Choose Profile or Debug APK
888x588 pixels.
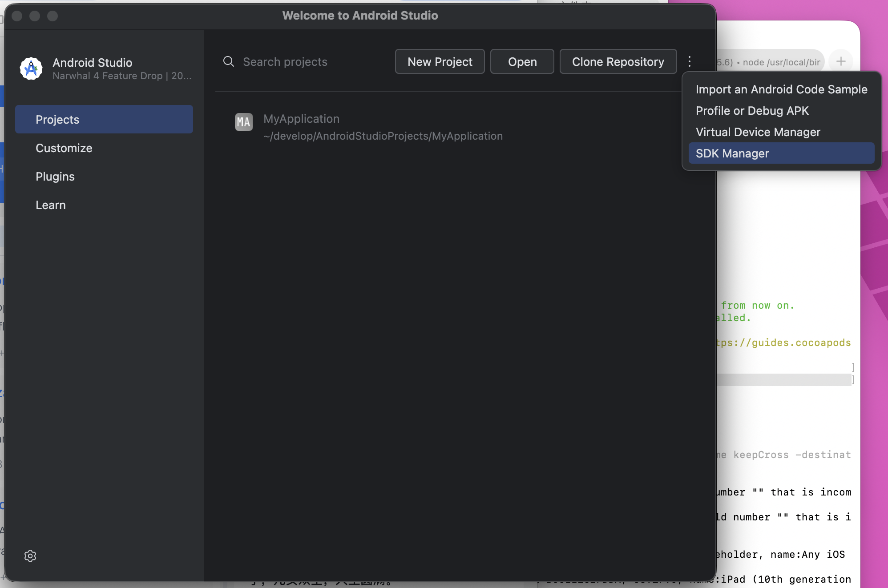[752, 111]
